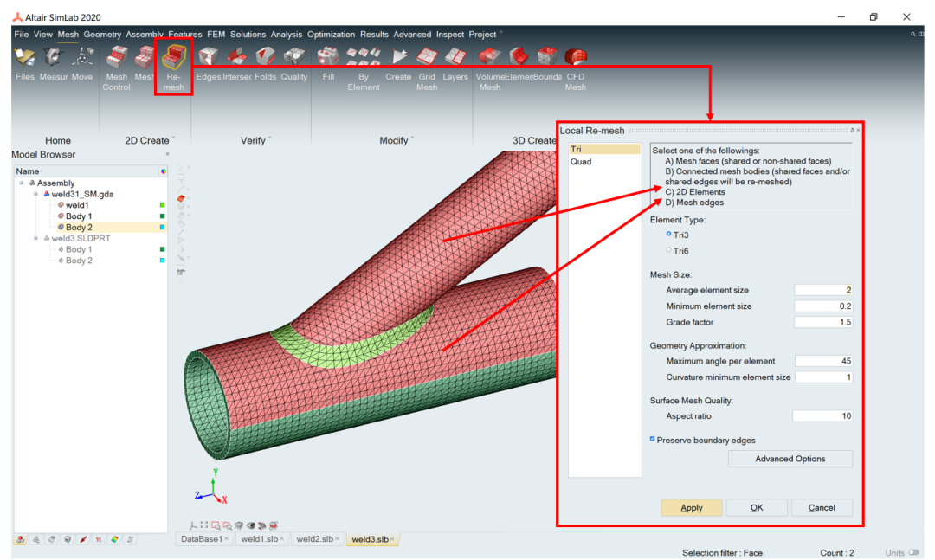Open the Files tool in ribbon
Screen dimensions: 935x560
[24, 64]
